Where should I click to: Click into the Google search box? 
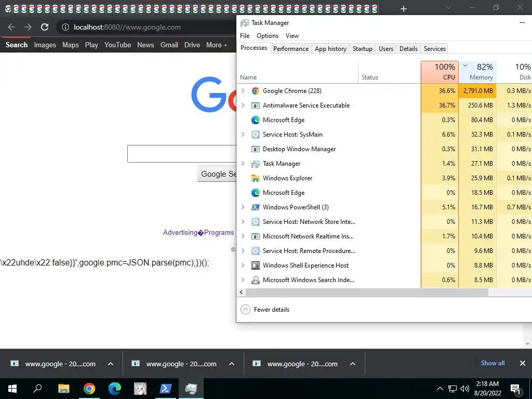[x=182, y=154]
